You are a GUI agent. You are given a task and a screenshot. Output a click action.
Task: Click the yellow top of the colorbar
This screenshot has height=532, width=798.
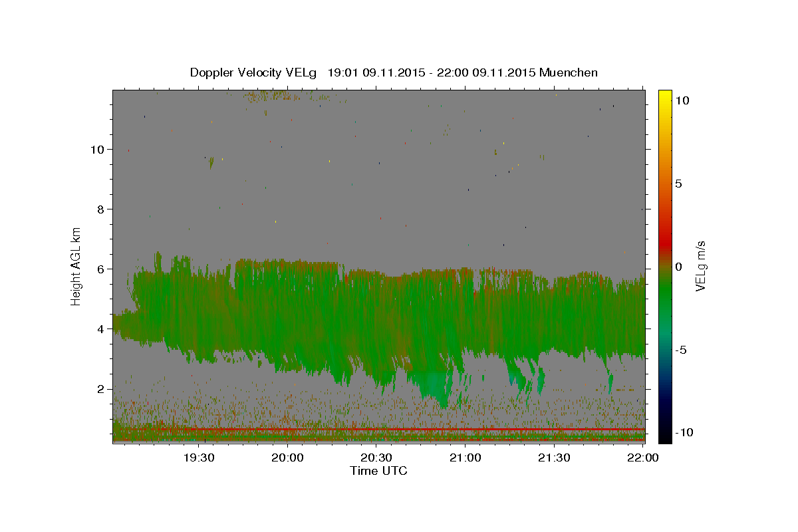tap(664, 94)
